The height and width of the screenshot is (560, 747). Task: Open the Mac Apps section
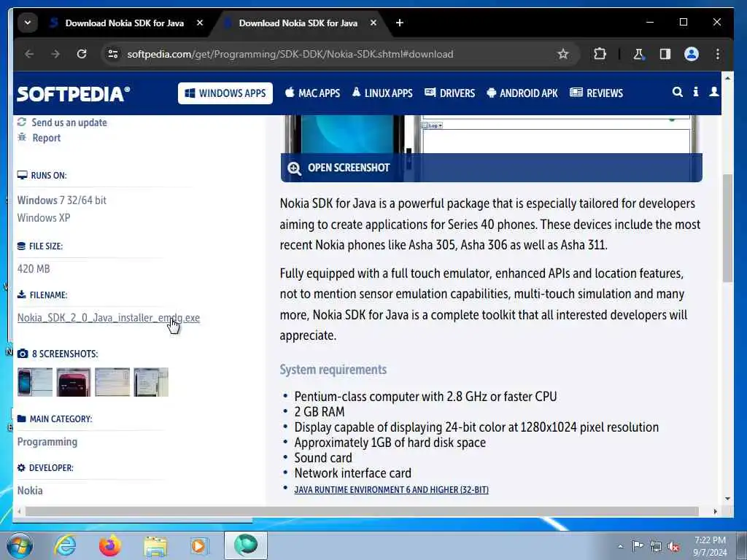click(x=312, y=93)
